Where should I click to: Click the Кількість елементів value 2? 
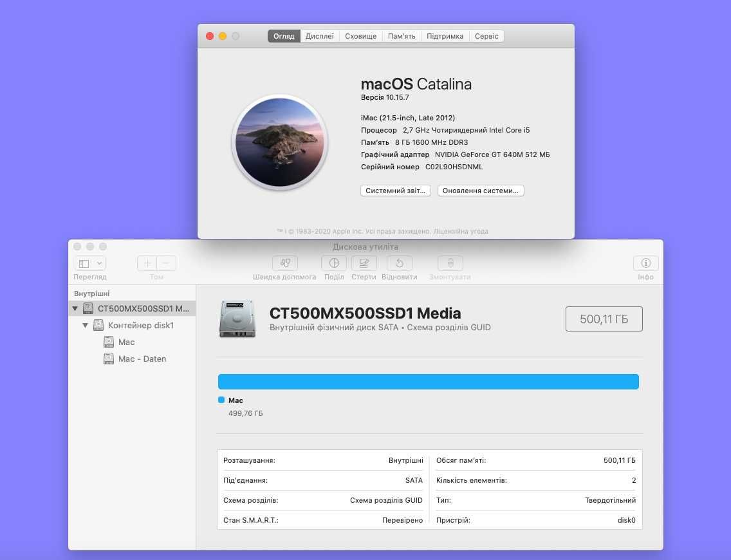(634, 480)
